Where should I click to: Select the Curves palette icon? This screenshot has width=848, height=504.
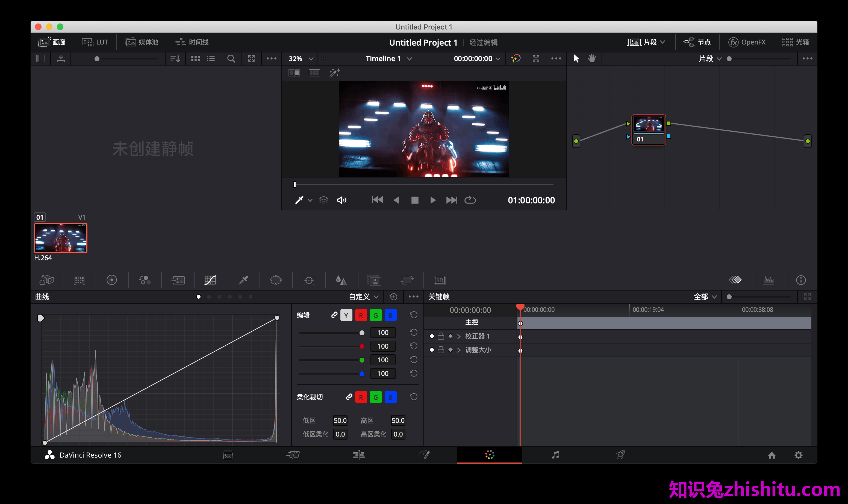point(210,280)
